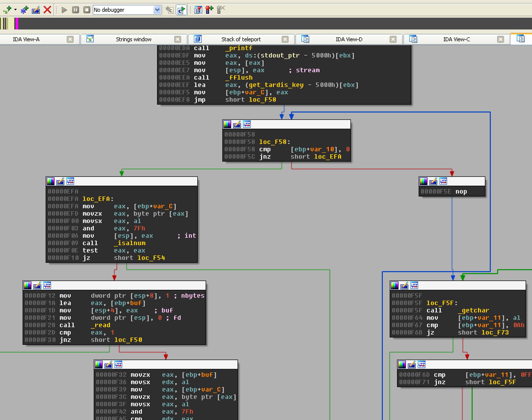Click the pause process button
532x420 pixels.
click(x=75, y=10)
